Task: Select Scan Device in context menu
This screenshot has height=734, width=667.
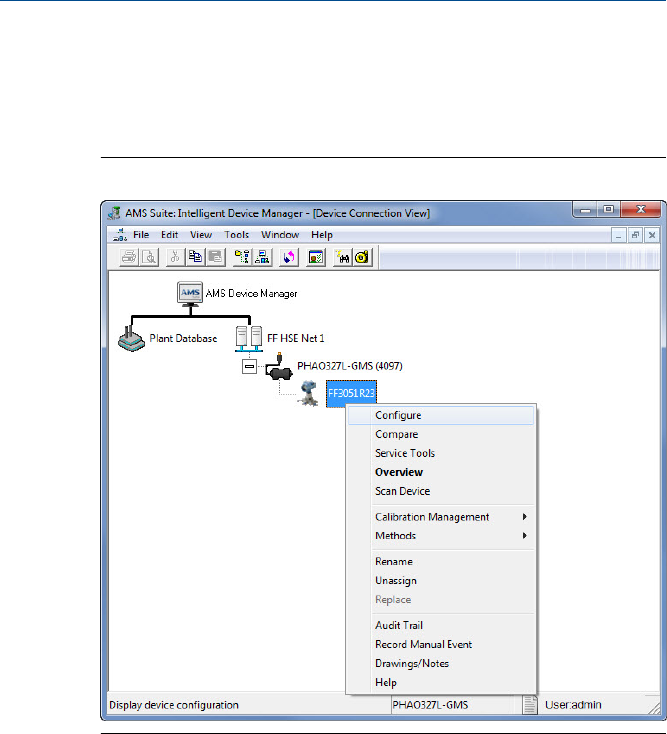Action: point(440,491)
